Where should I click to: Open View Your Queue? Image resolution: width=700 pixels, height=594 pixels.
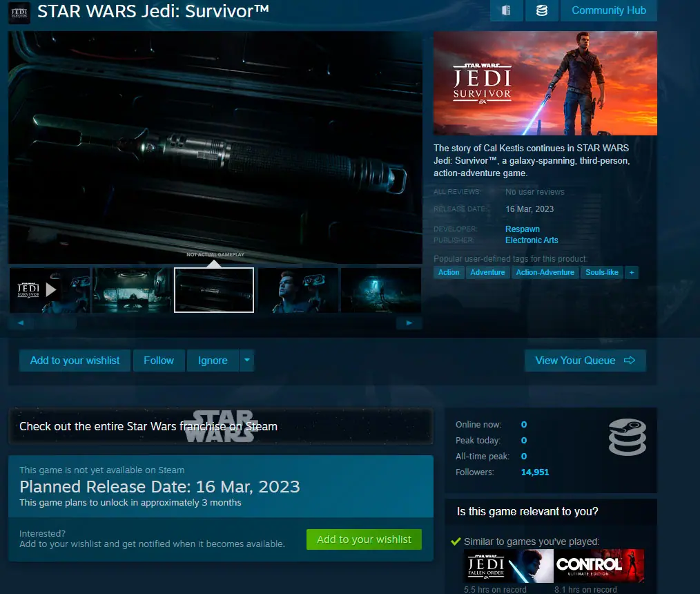click(x=585, y=360)
